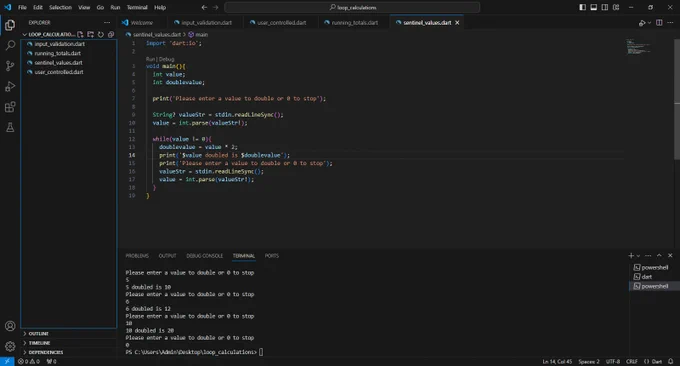
Task: Switch to the user_controlled.dart editor tab
Action: (281, 23)
